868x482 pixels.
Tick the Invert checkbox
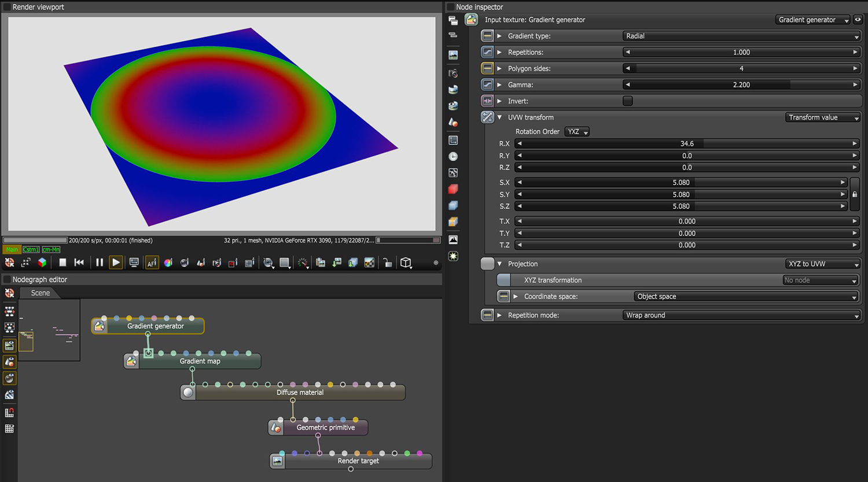point(628,101)
